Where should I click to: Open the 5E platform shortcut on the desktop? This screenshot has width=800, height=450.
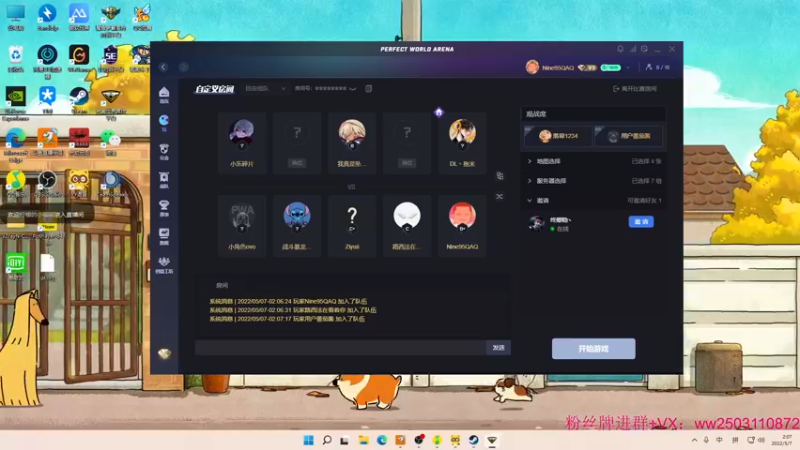(110, 59)
